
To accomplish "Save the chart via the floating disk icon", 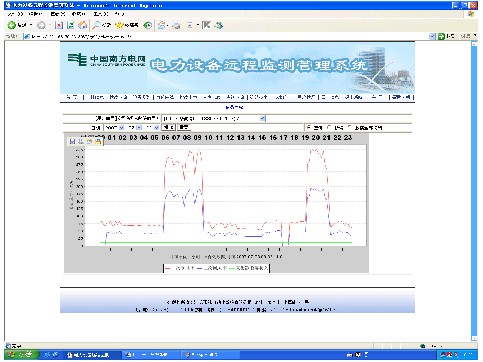I will (72, 142).
